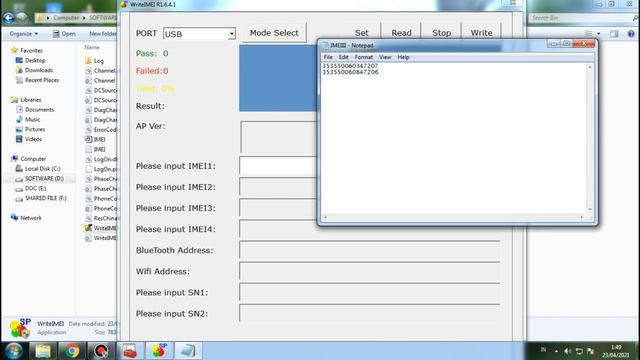This screenshot has width=640, height=360.
Task: Select DOC (E:) drive
Action: [x=35, y=188]
